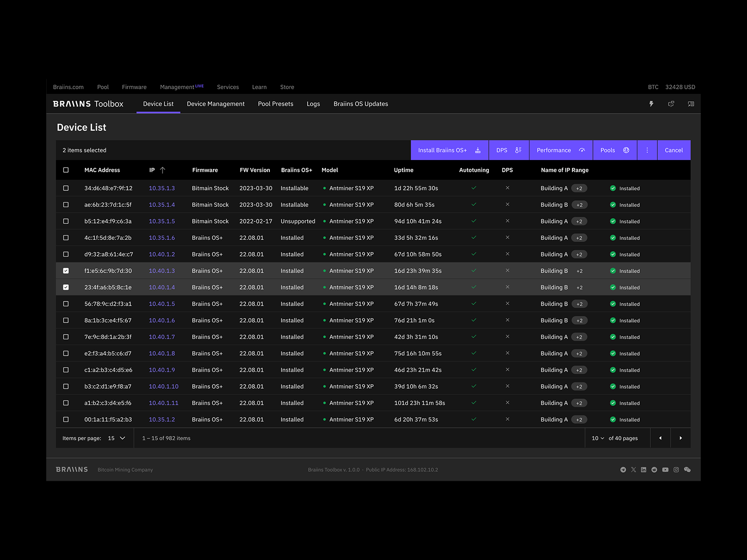Screen dimensions: 747x560
Task: Uncheck device f1:e5:6c:9b:7d:30
Action: pos(66,271)
